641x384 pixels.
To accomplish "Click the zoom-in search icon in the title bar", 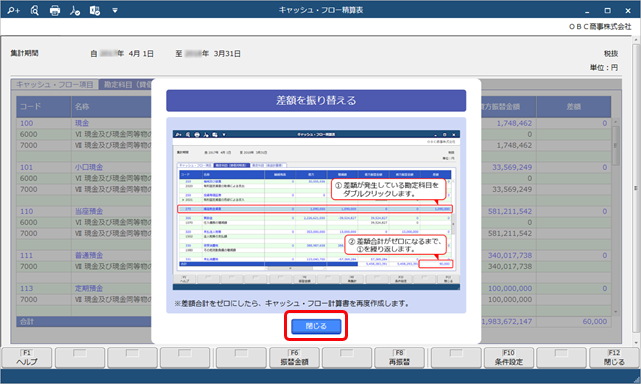I will pos(13,10).
